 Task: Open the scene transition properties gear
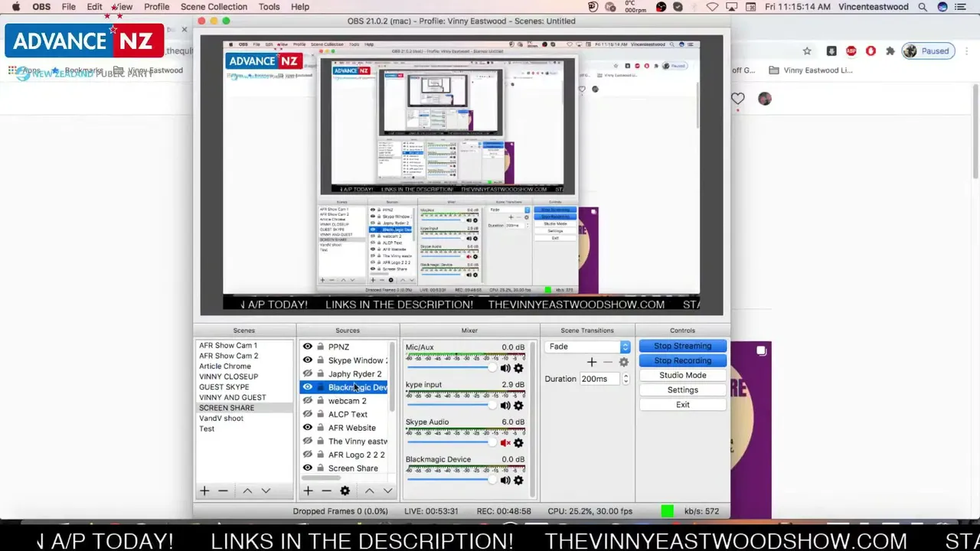pyautogui.click(x=623, y=362)
